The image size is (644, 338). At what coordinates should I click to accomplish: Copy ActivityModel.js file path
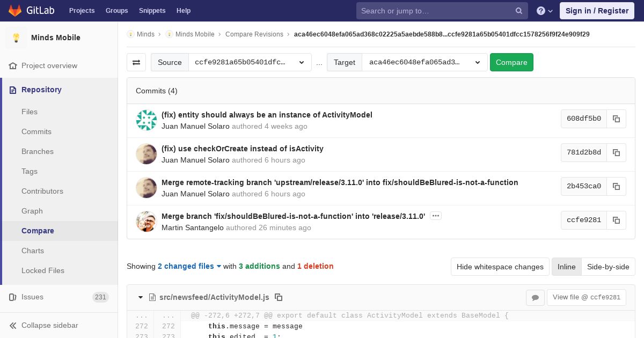pyautogui.click(x=279, y=297)
